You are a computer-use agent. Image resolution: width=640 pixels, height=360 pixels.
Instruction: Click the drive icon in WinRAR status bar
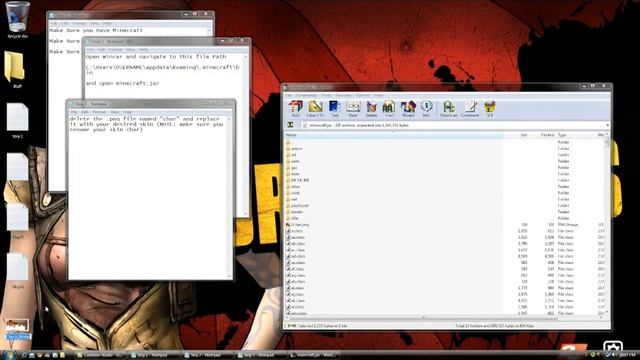pyautogui.click(x=291, y=326)
